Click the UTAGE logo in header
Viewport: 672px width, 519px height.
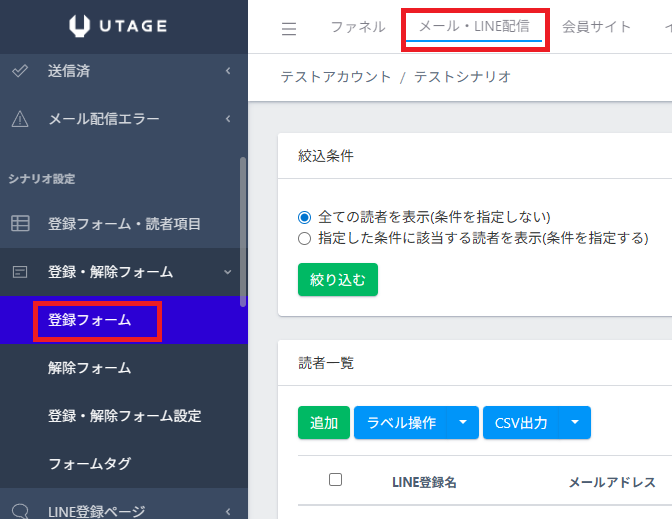pos(123,27)
